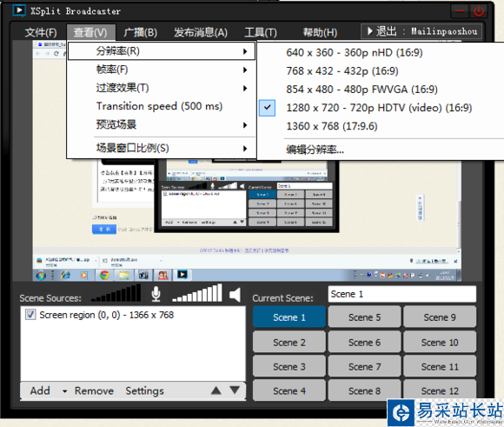Open the 工具(T) menu
Screen dimensions: 504x427
click(x=261, y=32)
